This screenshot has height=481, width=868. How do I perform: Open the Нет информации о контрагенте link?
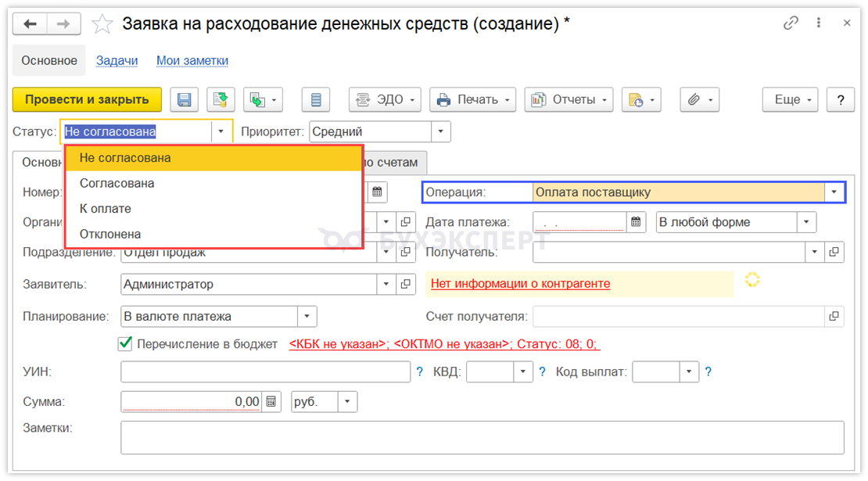[521, 284]
